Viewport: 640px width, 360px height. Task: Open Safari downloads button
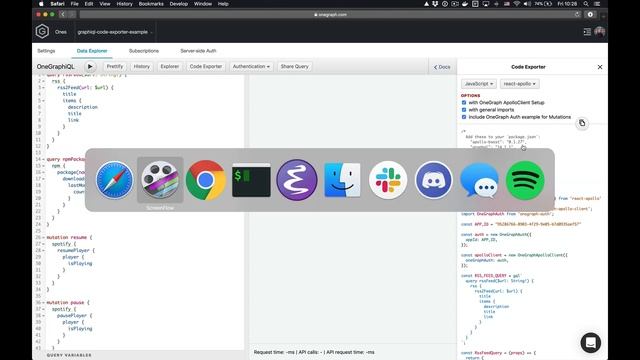(590, 14)
